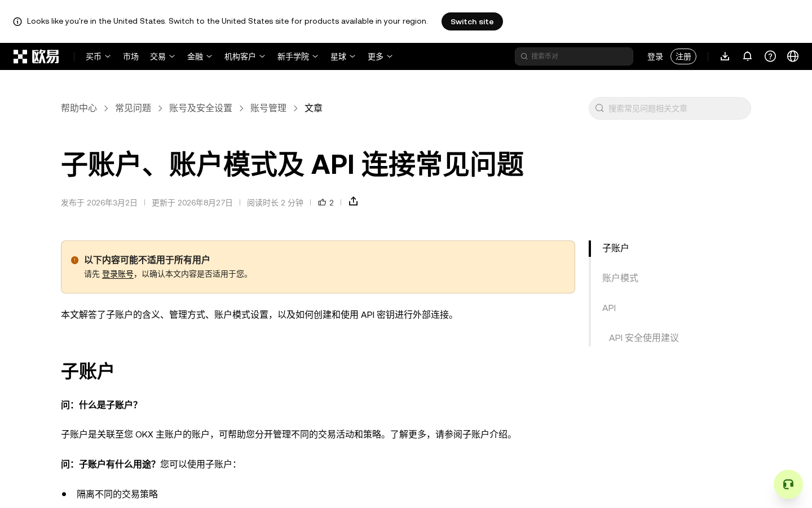Click the 更新于 2026年8月27日 text
812x508 pixels.
point(192,203)
